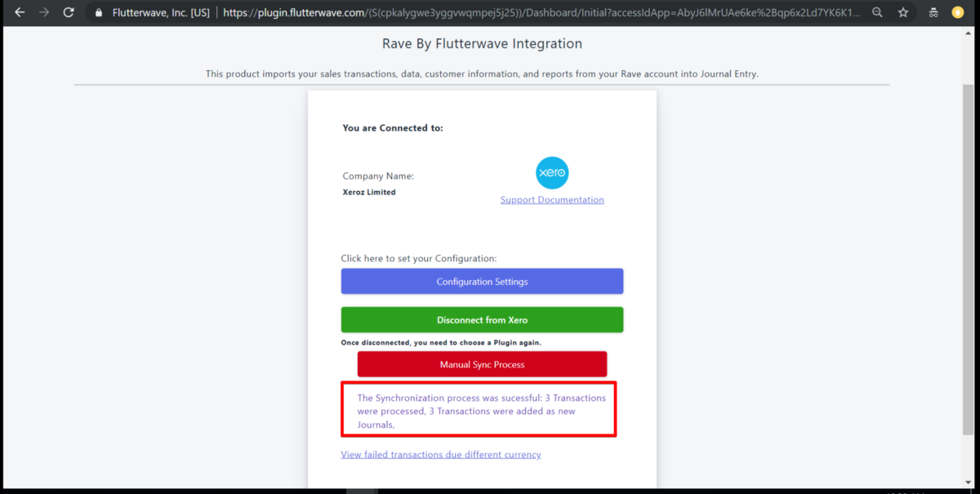Image resolution: width=980 pixels, height=494 pixels.
Task: Select the 'Once disconnected' warning note
Action: click(441, 342)
